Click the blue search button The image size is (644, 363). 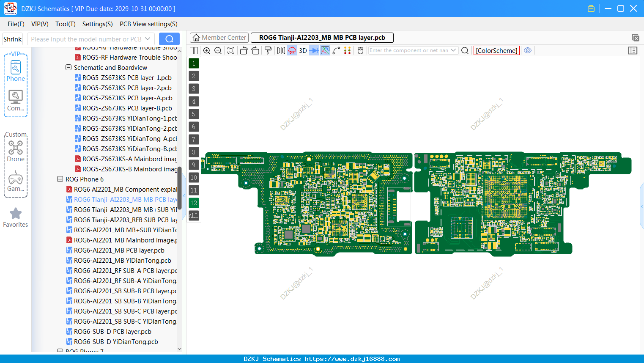169,39
